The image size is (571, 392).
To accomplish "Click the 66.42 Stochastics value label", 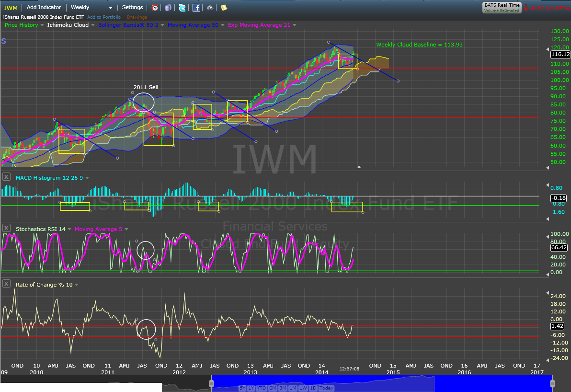I will [x=559, y=247].
